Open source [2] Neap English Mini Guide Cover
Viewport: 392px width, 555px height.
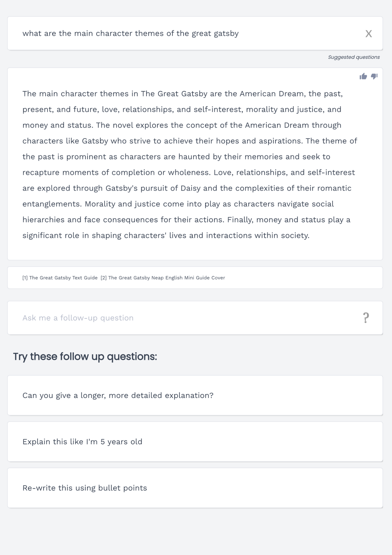click(x=163, y=278)
